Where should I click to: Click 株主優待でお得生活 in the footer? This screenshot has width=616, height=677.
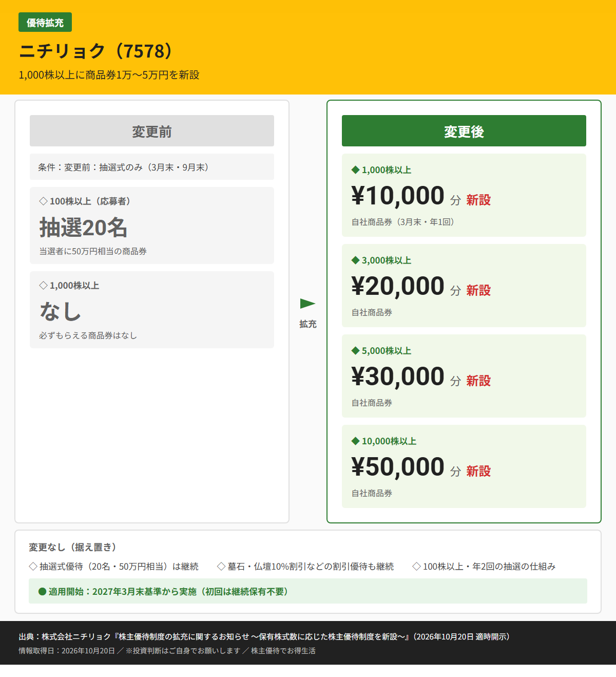click(x=283, y=651)
